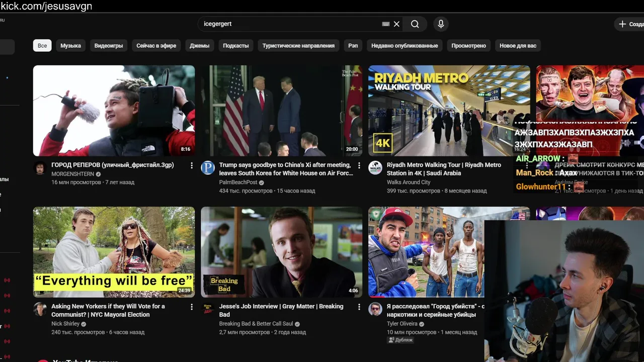Open Trump and Xi video thumbnail
The height and width of the screenshot is (362, 644).
click(281, 111)
